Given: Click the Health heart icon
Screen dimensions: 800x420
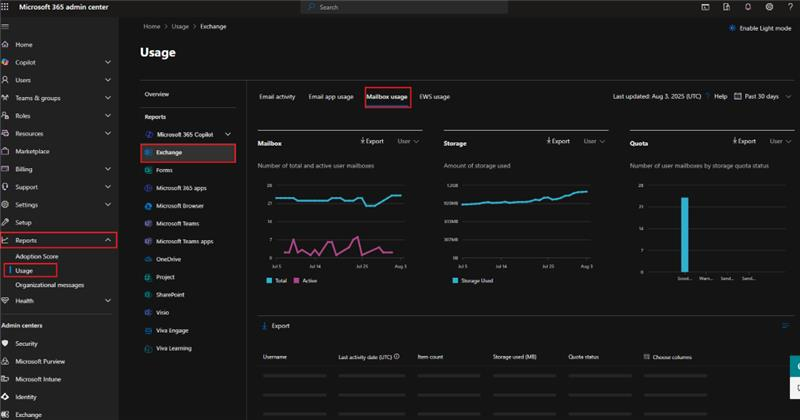Looking at the screenshot, I should 5,301.
